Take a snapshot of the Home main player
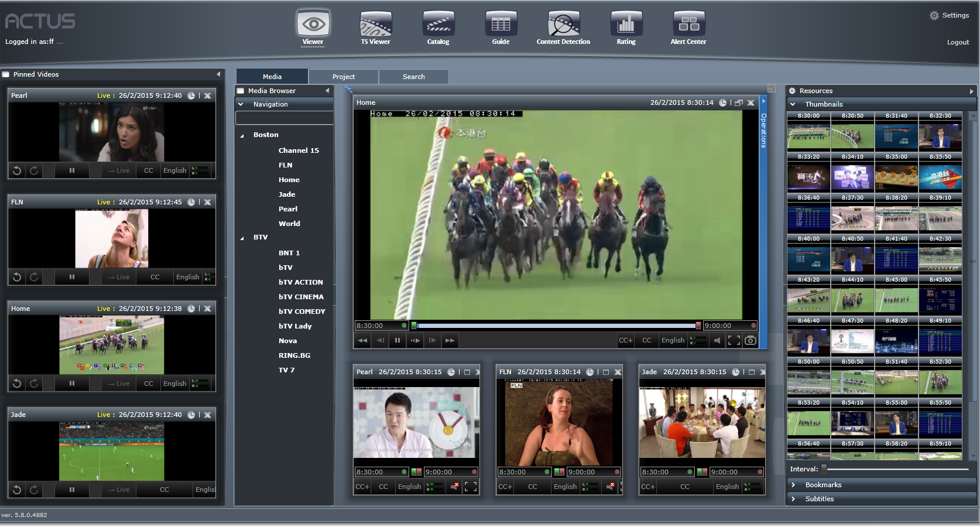This screenshot has height=527, width=980. tap(751, 340)
